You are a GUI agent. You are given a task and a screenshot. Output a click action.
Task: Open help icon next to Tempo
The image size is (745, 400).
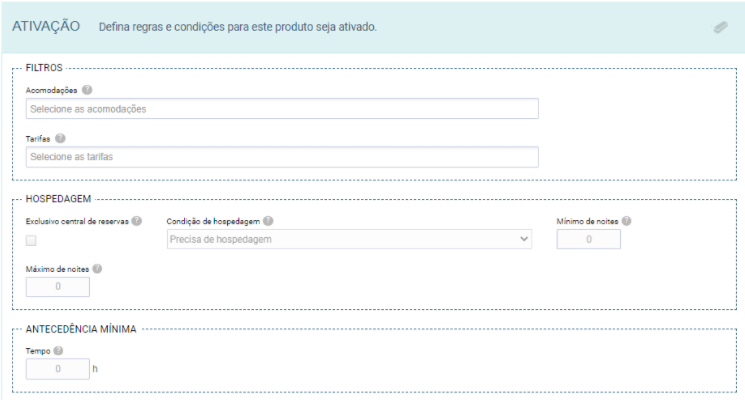(58, 351)
